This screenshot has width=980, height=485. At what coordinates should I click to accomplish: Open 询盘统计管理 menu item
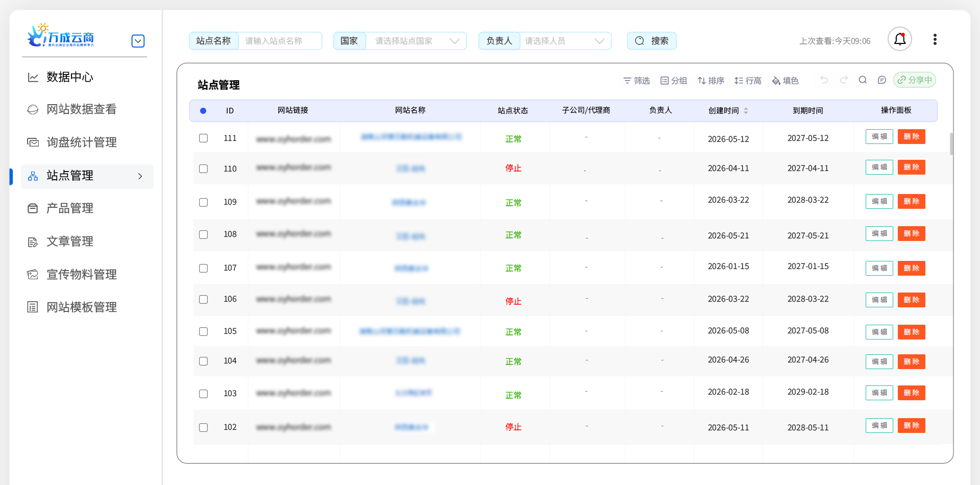pos(82,142)
